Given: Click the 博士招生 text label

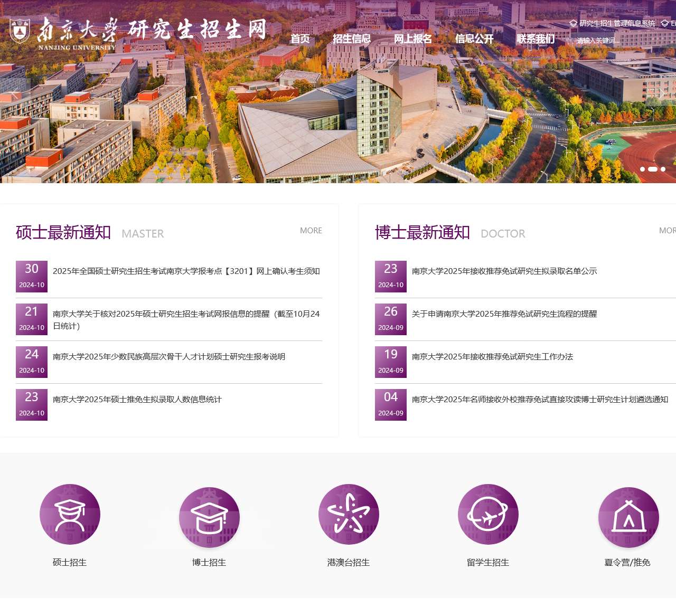Looking at the screenshot, I should click(209, 562).
